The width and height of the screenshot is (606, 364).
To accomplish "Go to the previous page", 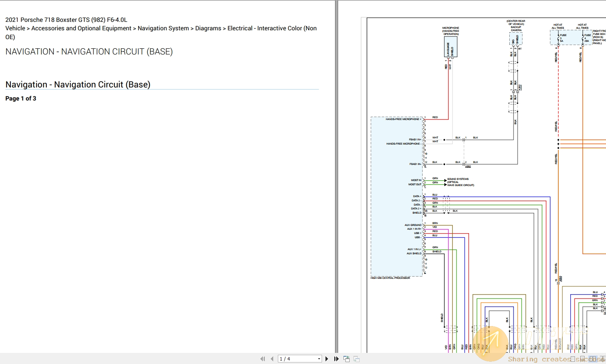I will point(272,359).
